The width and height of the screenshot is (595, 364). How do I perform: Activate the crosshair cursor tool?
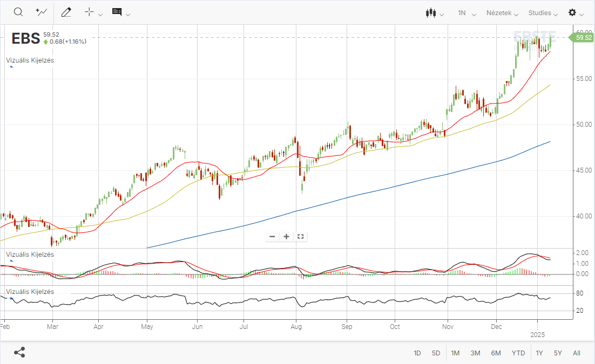pos(89,12)
